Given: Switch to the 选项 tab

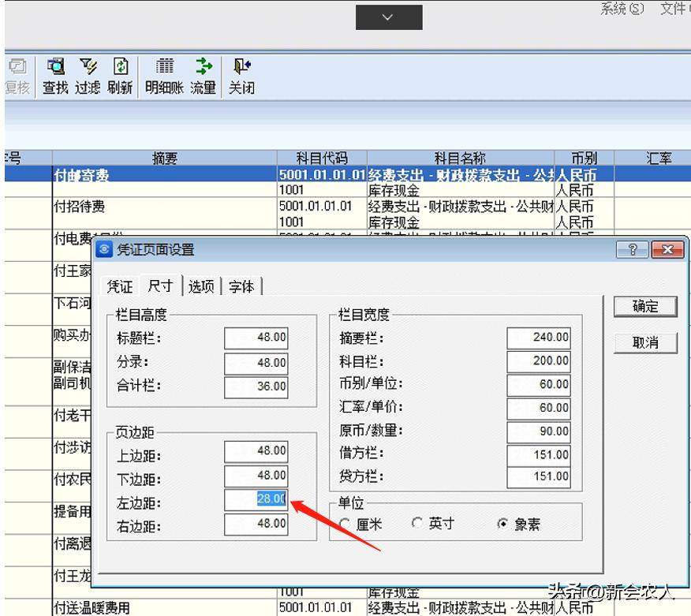Looking at the screenshot, I should [x=201, y=287].
